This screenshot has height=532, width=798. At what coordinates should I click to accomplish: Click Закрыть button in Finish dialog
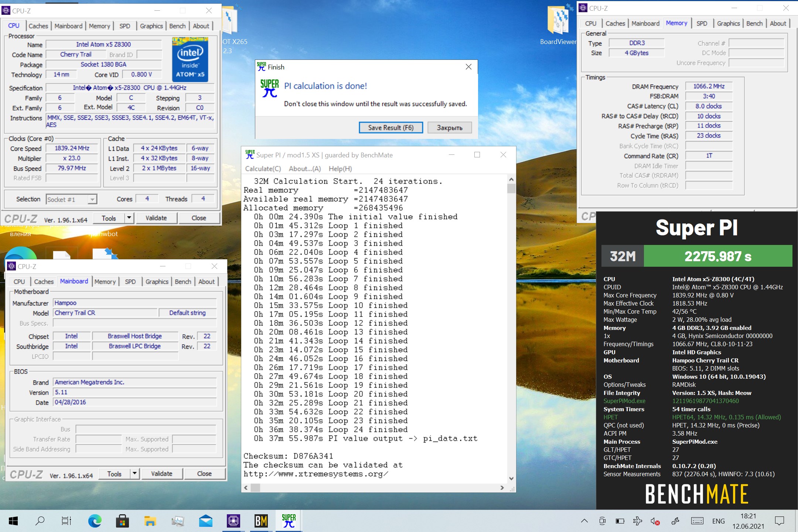pyautogui.click(x=450, y=127)
